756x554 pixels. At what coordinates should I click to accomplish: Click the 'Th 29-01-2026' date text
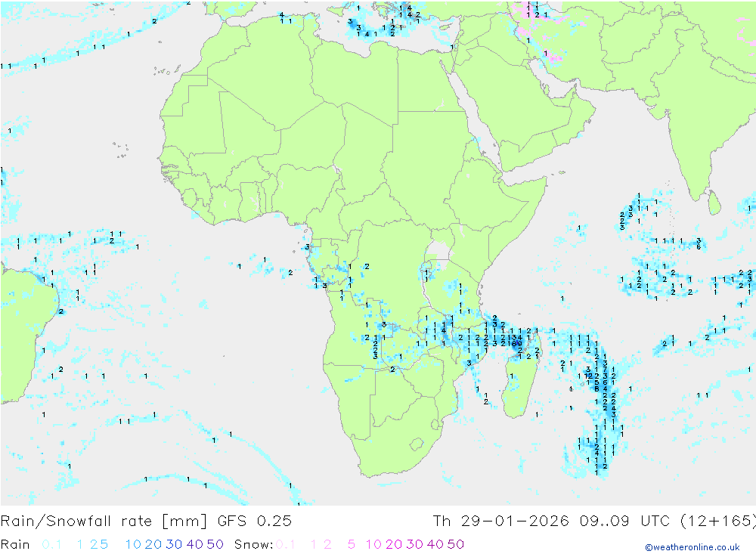[x=500, y=522]
